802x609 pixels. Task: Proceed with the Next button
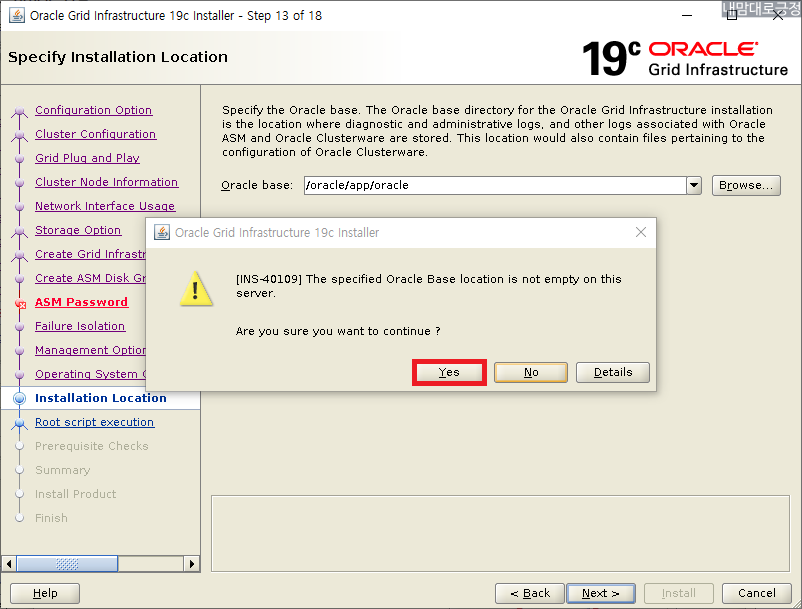point(601,593)
